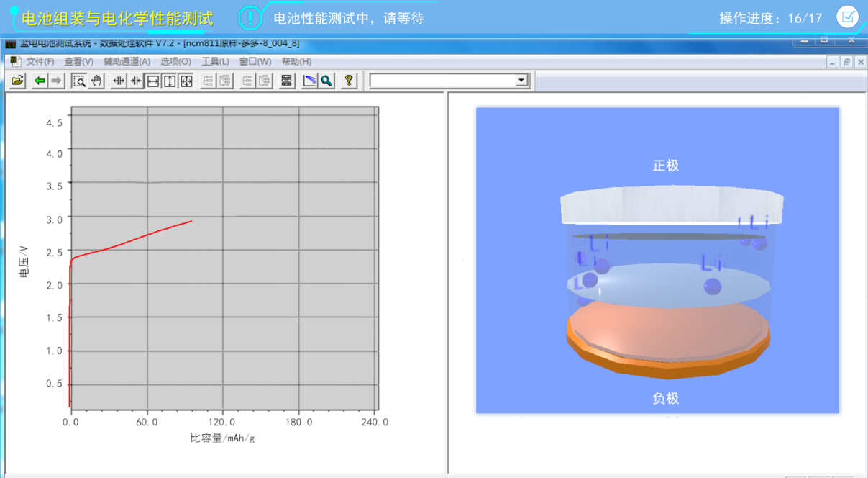Toggle fit-height vertical autoscale button

(x=170, y=81)
